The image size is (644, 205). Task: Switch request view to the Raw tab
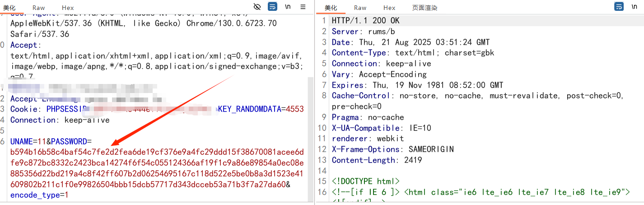coord(38,8)
